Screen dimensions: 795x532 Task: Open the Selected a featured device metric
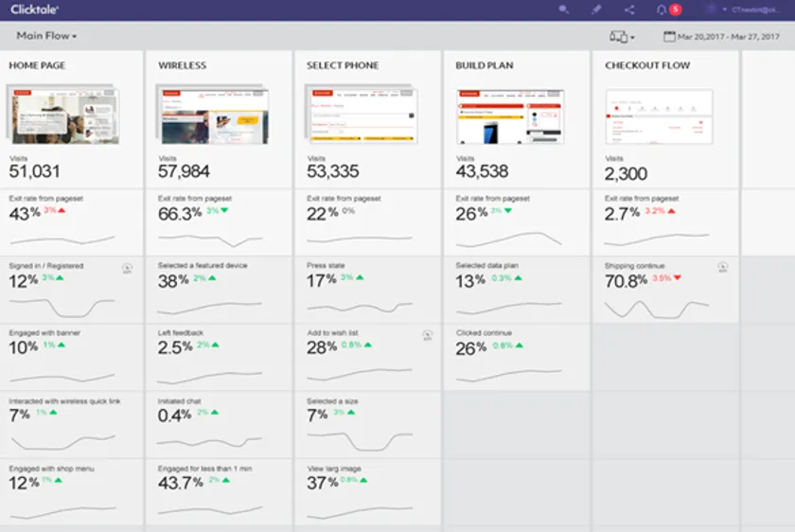click(219, 290)
